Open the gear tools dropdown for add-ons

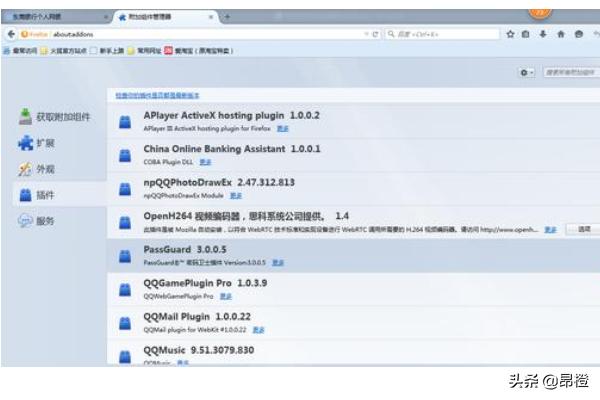pyautogui.click(x=527, y=72)
